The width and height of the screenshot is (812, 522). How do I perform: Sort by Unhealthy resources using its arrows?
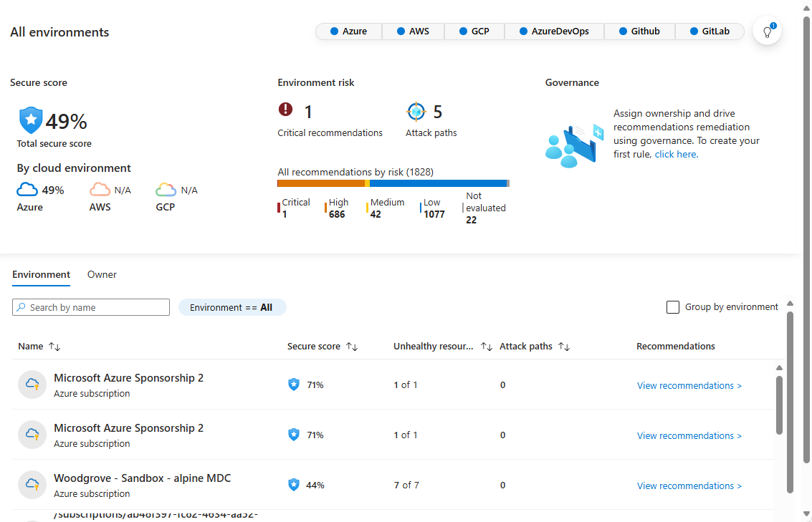(x=486, y=347)
